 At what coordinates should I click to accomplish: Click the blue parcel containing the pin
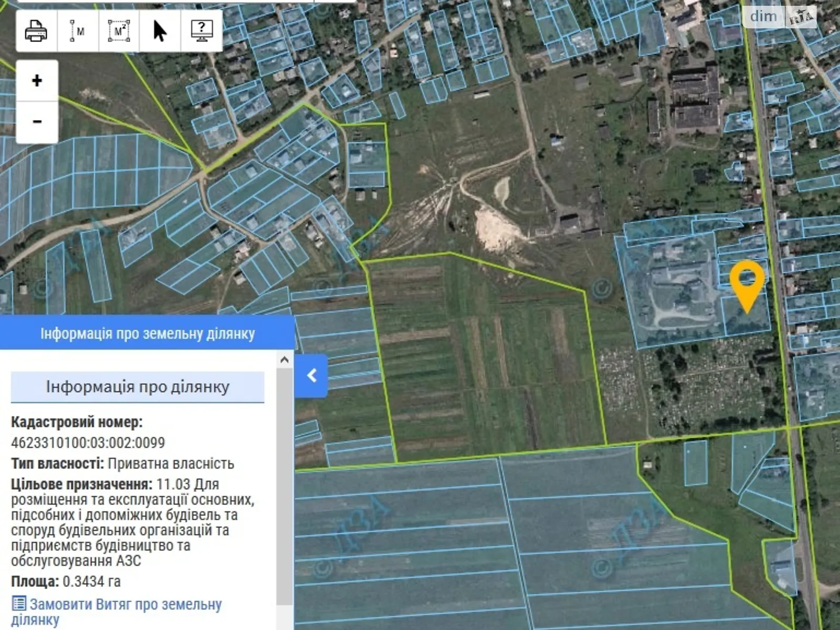coord(747,314)
